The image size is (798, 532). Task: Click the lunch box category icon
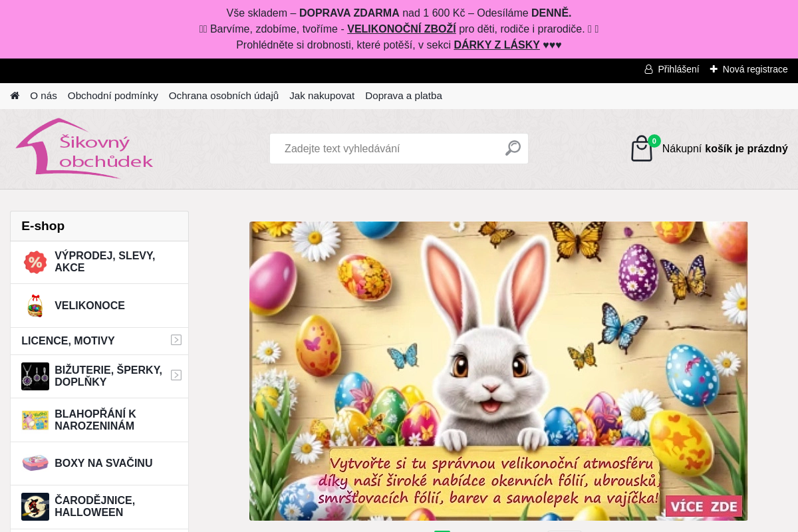[x=35, y=463]
